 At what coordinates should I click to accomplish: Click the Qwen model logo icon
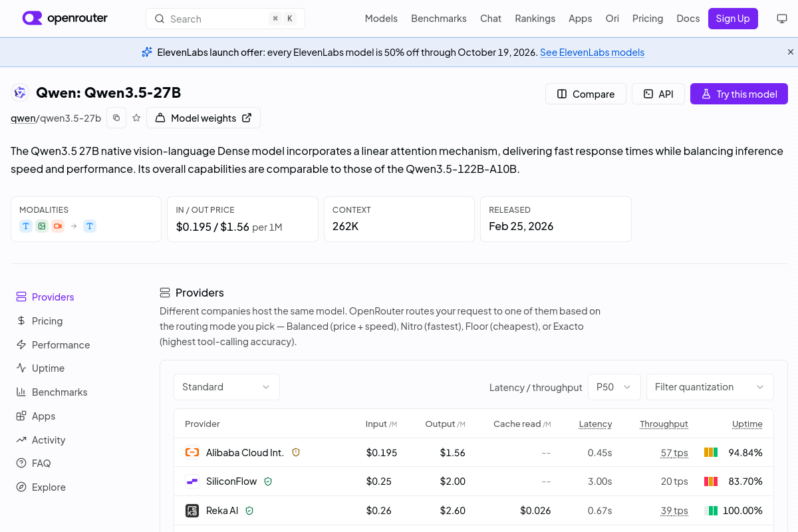tap(20, 93)
